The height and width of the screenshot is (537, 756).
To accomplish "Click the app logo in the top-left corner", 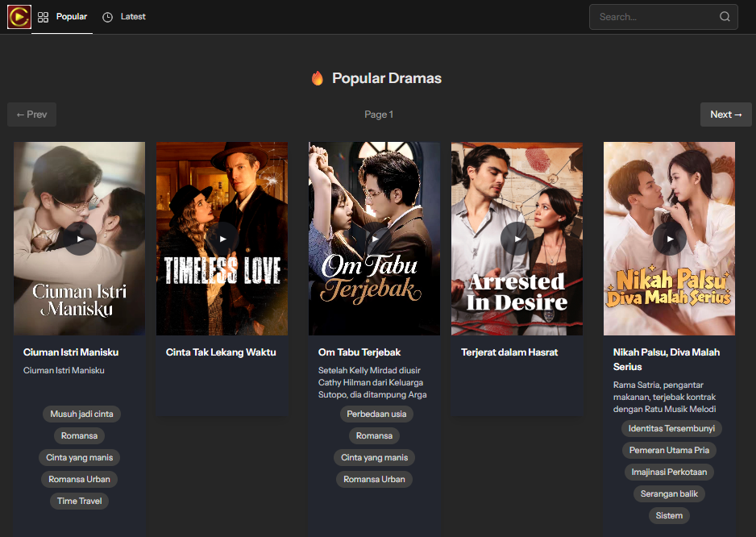I will pyautogui.click(x=19, y=17).
